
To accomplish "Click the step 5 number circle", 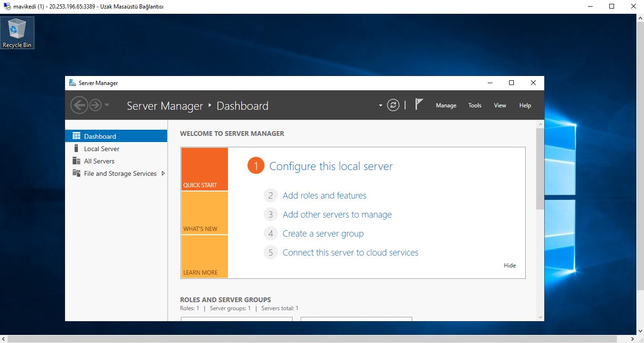I will coord(270,252).
